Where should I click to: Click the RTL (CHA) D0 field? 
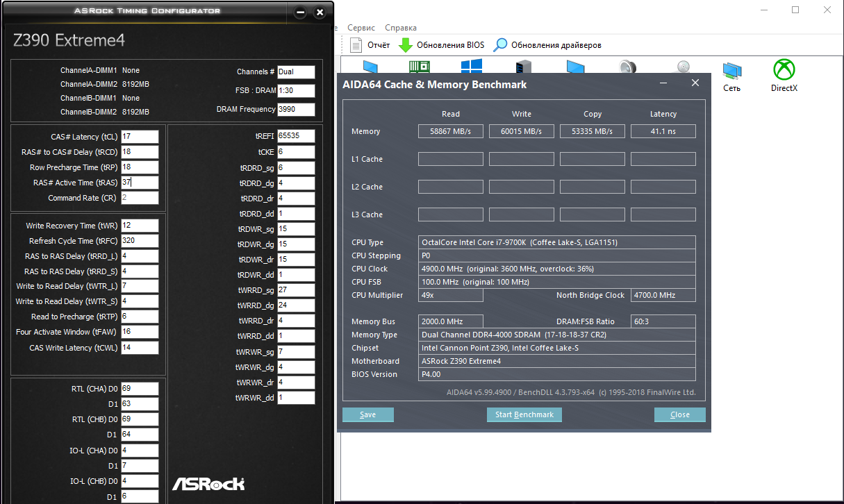140,389
